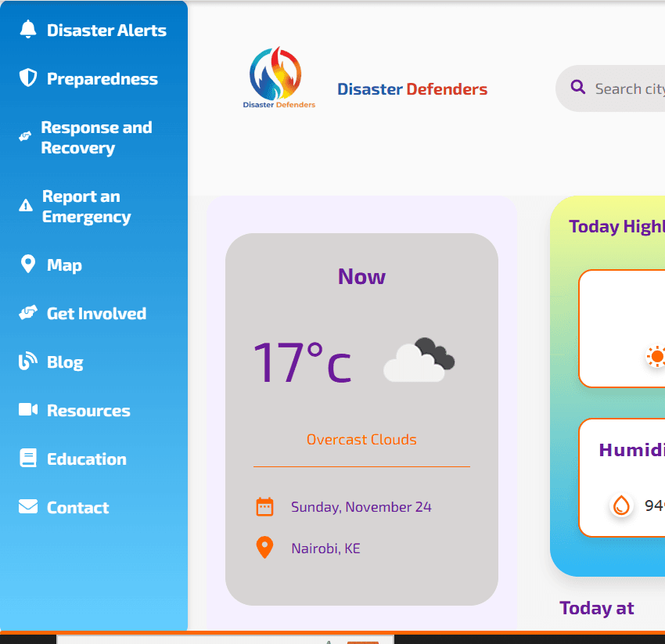Go to the Preparedness page

click(x=102, y=79)
